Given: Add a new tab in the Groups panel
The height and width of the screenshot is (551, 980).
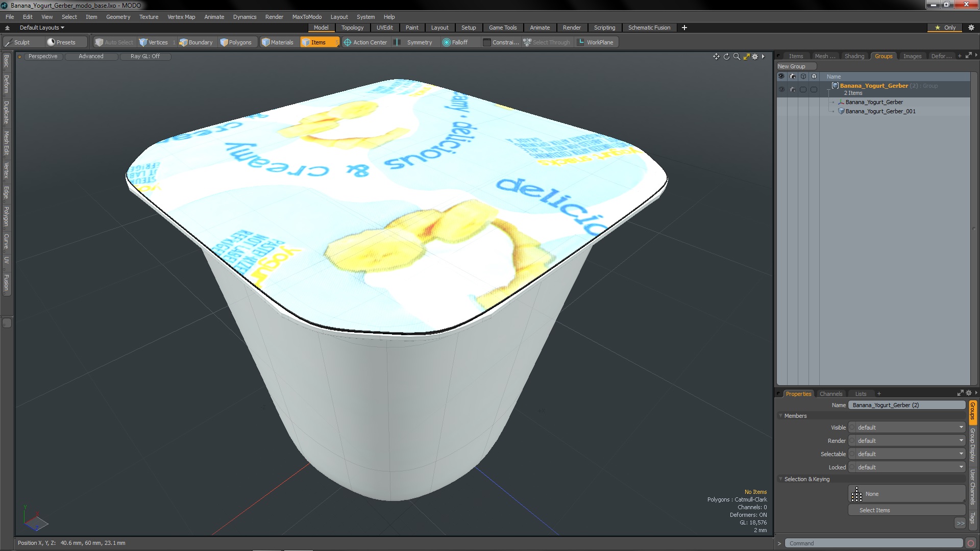Looking at the screenshot, I should [x=960, y=56].
